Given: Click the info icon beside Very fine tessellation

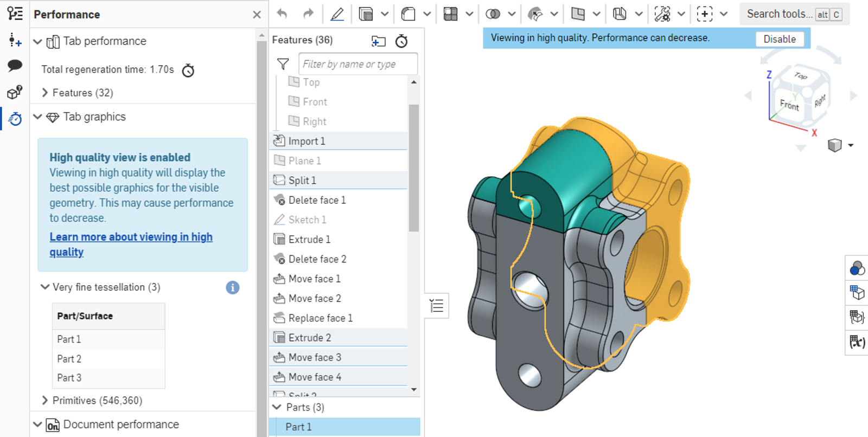Looking at the screenshot, I should click(232, 287).
